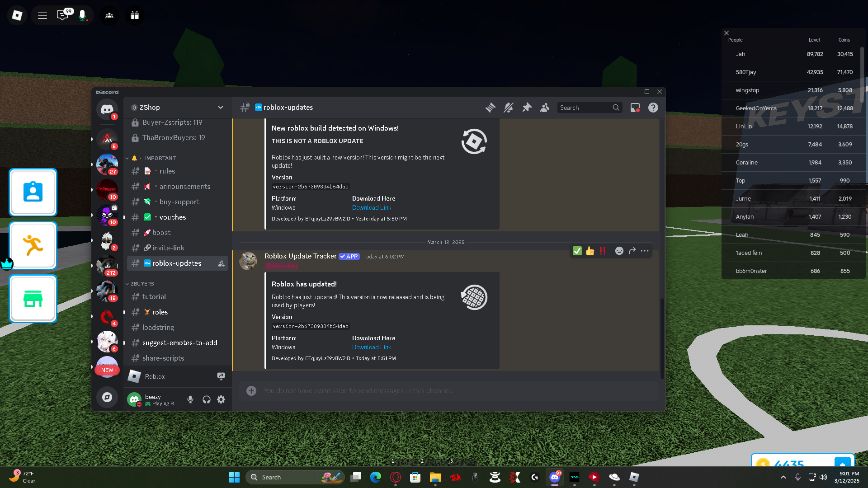Click Download Link in Roblox has updated

tap(372, 347)
